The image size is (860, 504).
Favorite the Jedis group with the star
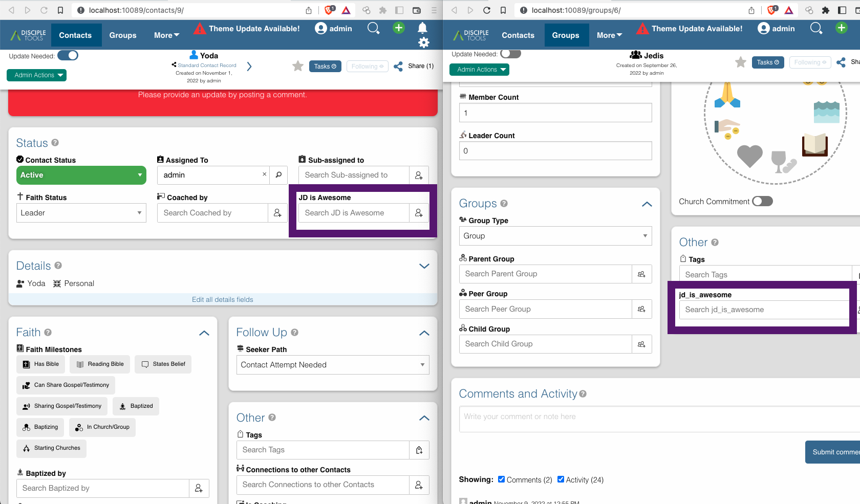click(x=741, y=62)
